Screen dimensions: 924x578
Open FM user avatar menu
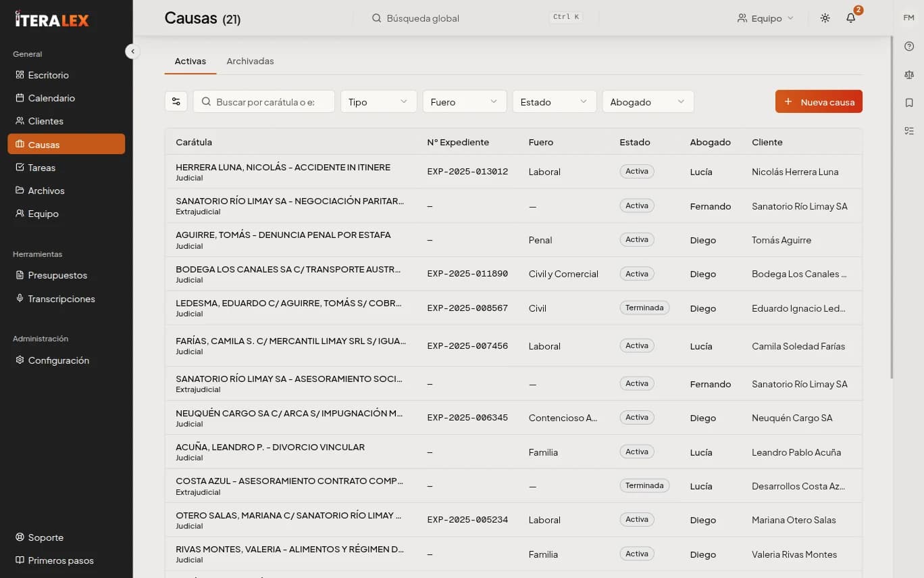(908, 18)
